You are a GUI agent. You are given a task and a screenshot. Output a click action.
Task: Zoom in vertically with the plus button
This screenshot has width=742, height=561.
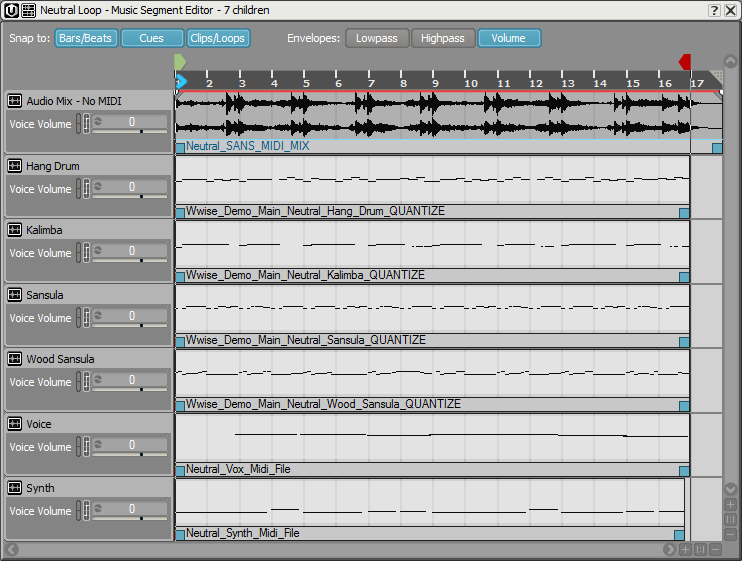click(730, 505)
